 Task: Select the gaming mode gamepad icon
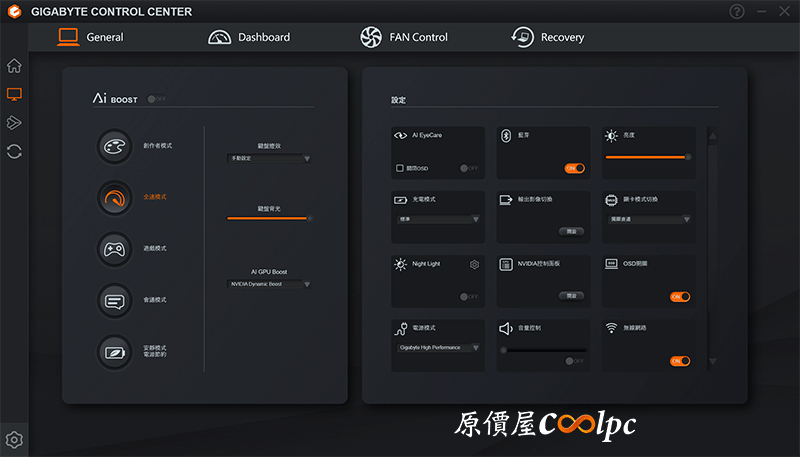click(x=115, y=249)
